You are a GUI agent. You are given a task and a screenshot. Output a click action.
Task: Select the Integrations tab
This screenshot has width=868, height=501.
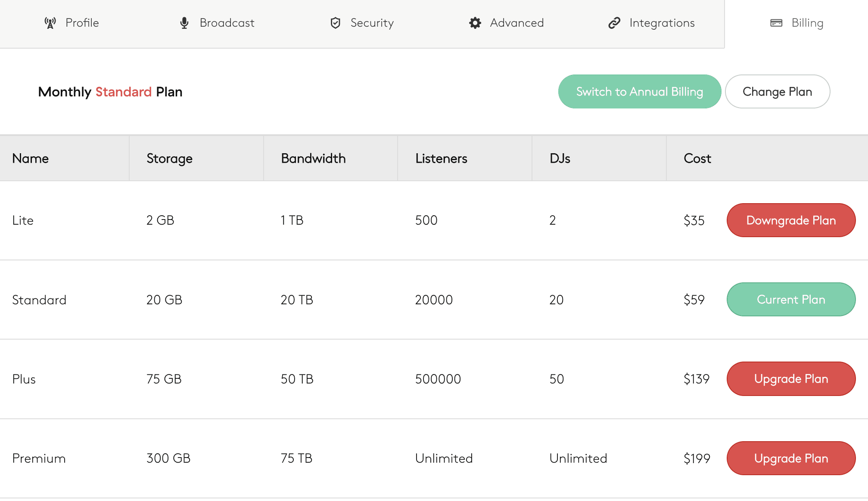[x=662, y=23]
